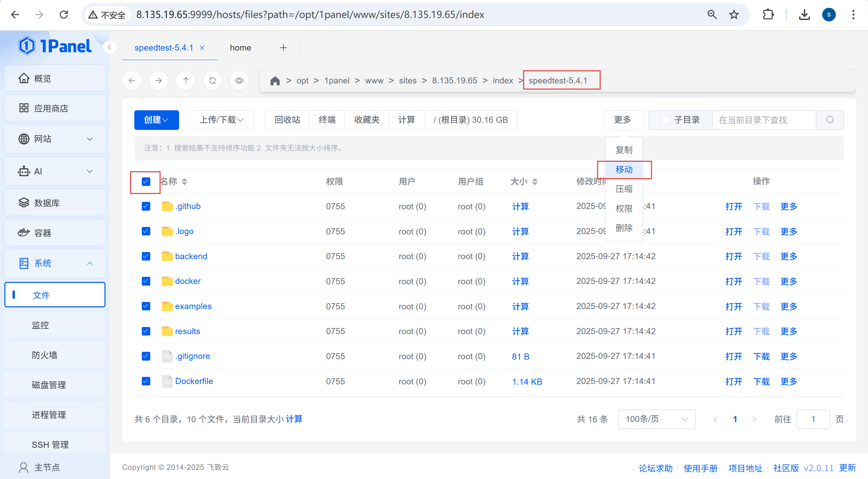Uncheck the select-all header checkbox
868x479 pixels.
coord(146,182)
